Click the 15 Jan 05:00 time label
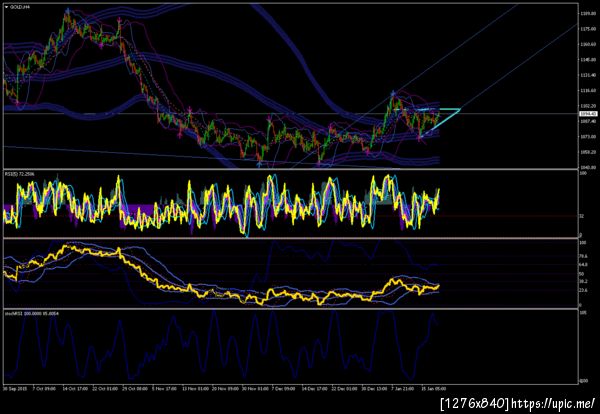Viewport: 600px width, 414px height. click(432, 388)
